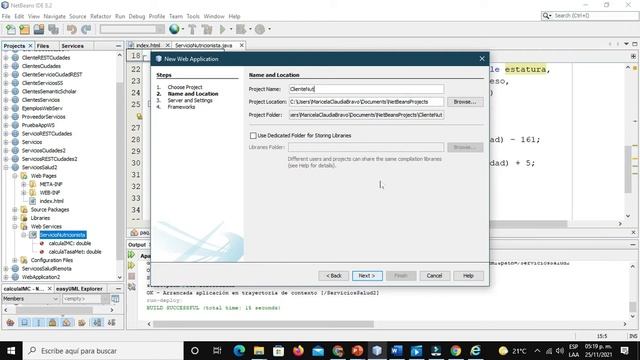The width and height of the screenshot is (640, 360).
Task: Select calculaIMC: double operation
Action: click(x=70, y=243)
